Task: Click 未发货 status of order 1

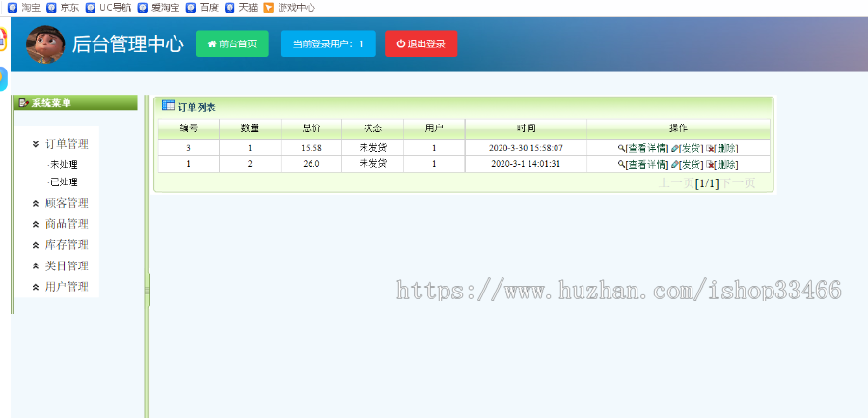Action: [x=372, y=164]
